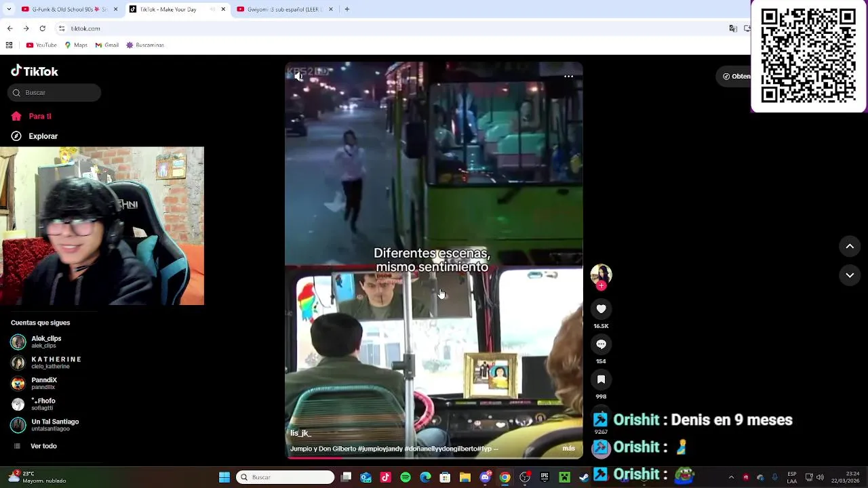Open the TikTok app on the taskbar
This screenshot has width=868, height=488.
point(385,478)
